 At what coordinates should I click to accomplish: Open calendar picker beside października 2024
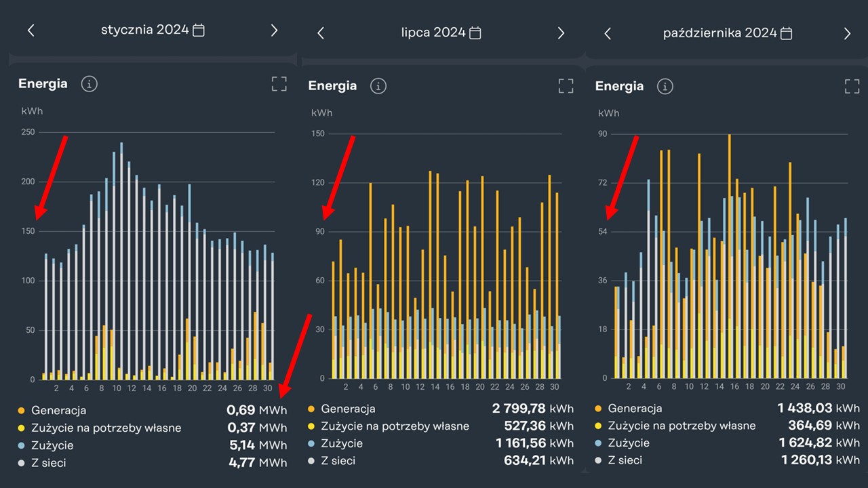pos(786,33)
